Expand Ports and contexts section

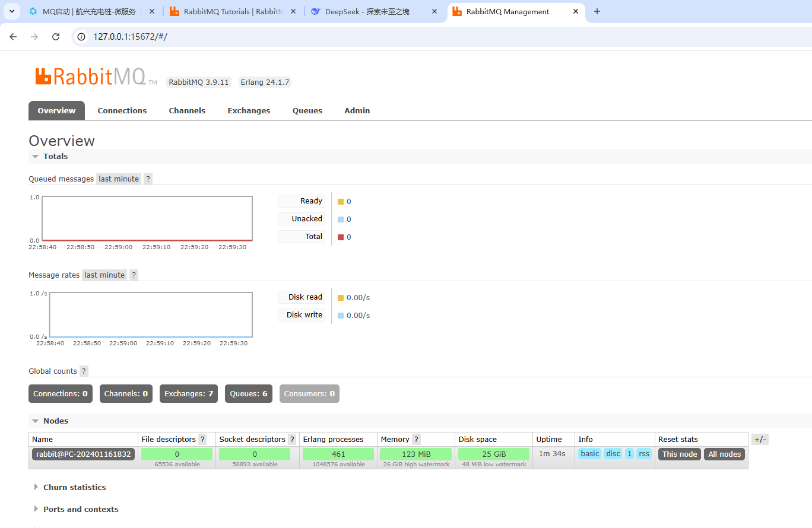[x=80, y=510]
